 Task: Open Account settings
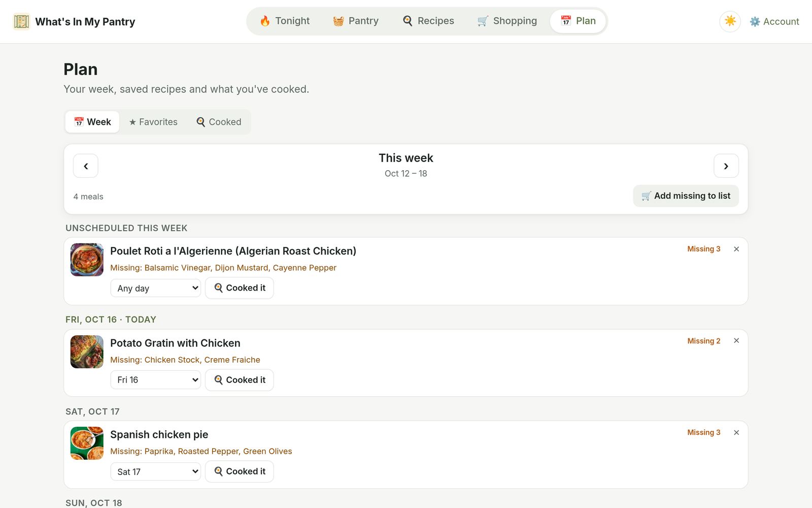coord(774,21)
